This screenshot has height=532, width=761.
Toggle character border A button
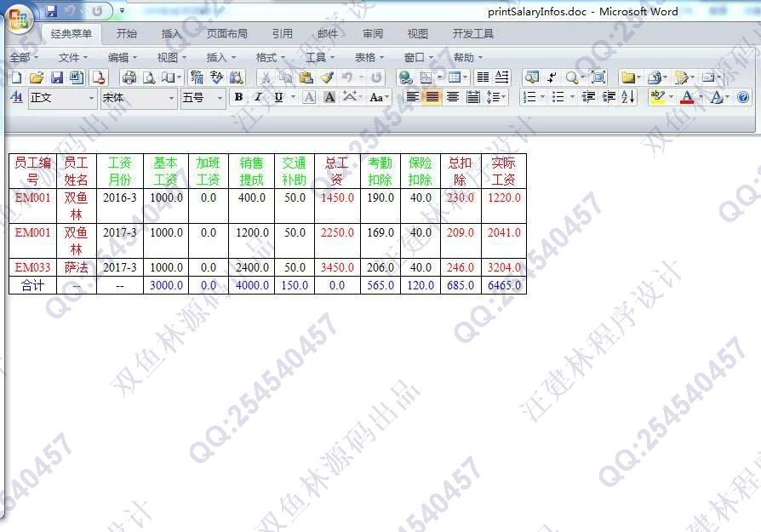[309, 97]
